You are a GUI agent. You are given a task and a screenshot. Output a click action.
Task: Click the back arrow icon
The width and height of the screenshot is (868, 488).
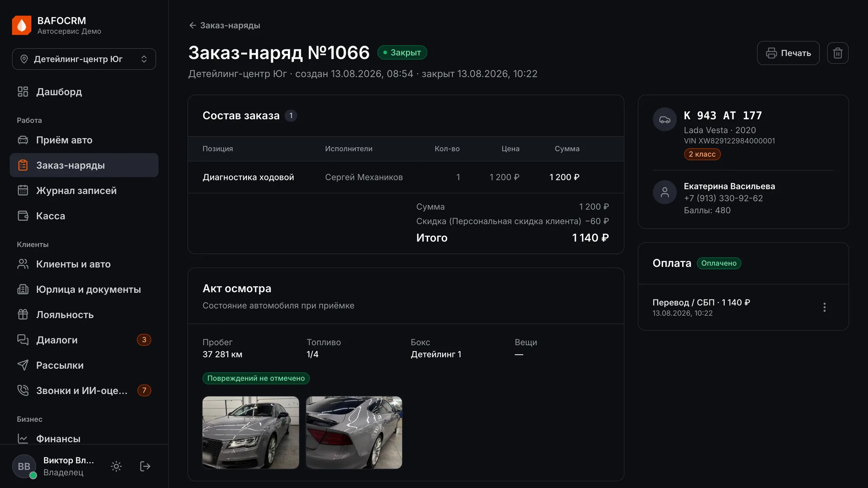click(193, 26)
